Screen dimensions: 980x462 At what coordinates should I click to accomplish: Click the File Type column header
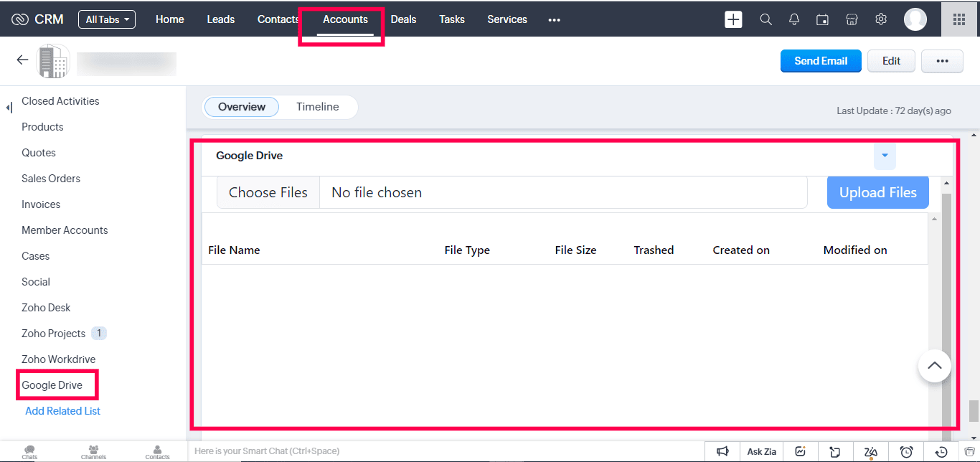[x=467, y=250]
